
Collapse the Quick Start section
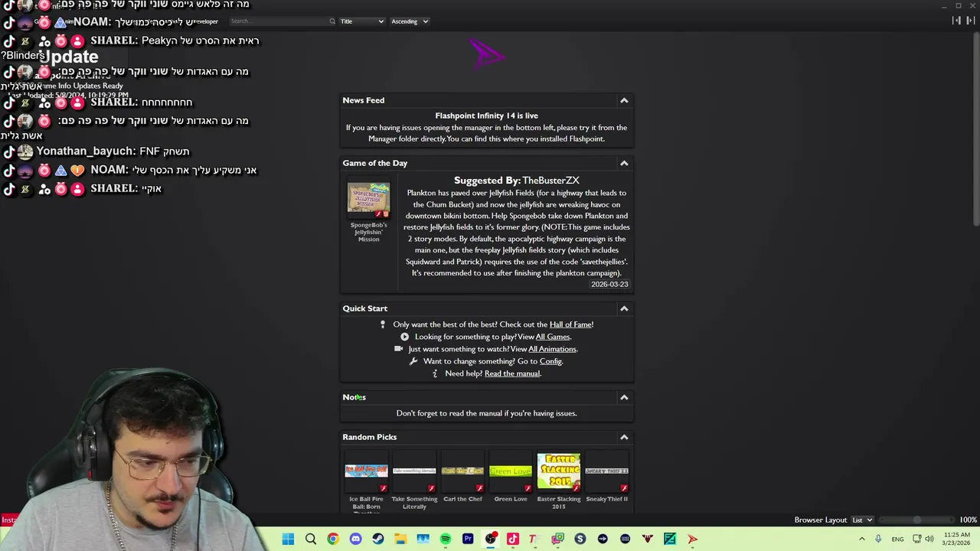pos(624,308)
